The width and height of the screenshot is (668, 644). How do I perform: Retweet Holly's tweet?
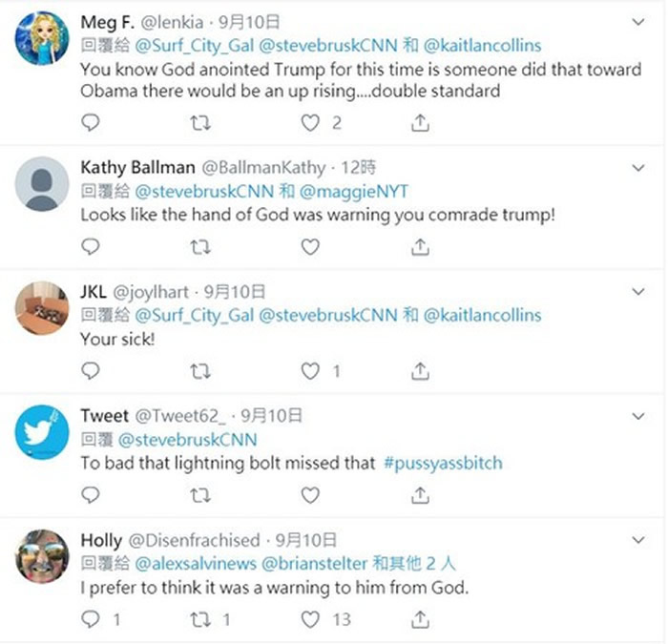(x=199, y=619)
